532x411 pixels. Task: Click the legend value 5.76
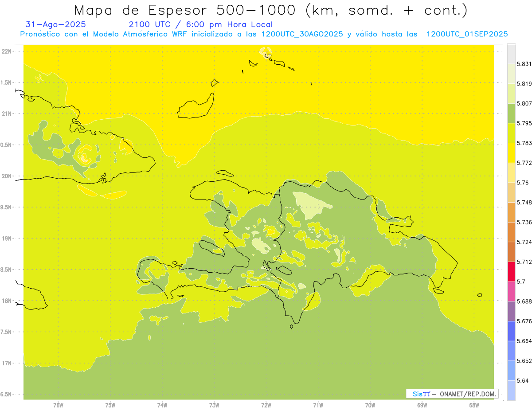pos(523,183)
